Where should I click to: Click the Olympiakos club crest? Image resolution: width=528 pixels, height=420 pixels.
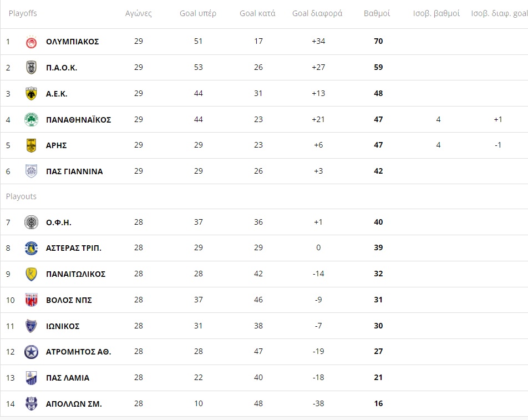click(31, 42)
